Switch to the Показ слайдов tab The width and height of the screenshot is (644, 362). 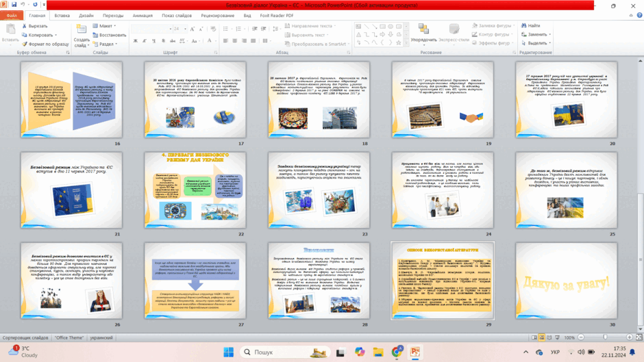coord(177,16)
